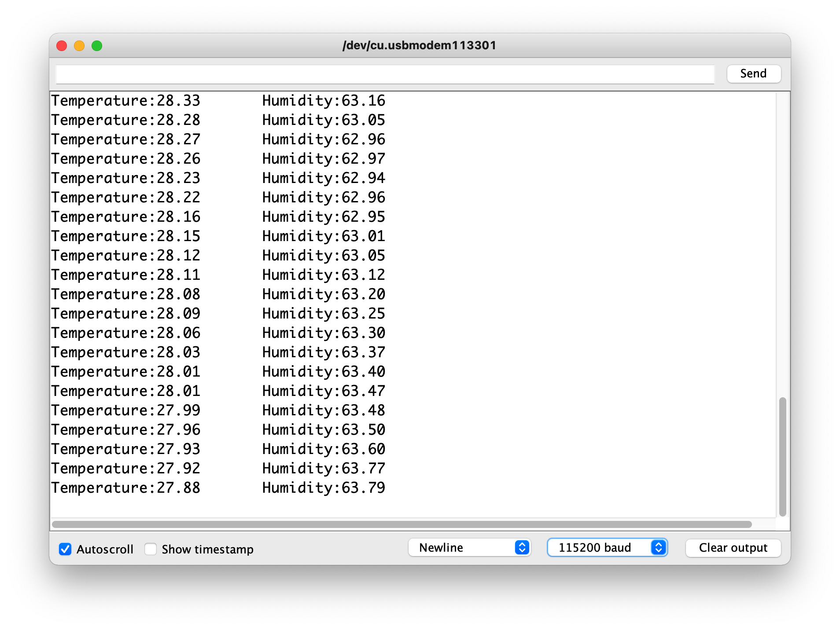The height and width of the screenshot is (630, 840).
Task: Click the Humidity:63.30 reading
Action: tap(324, 333)
